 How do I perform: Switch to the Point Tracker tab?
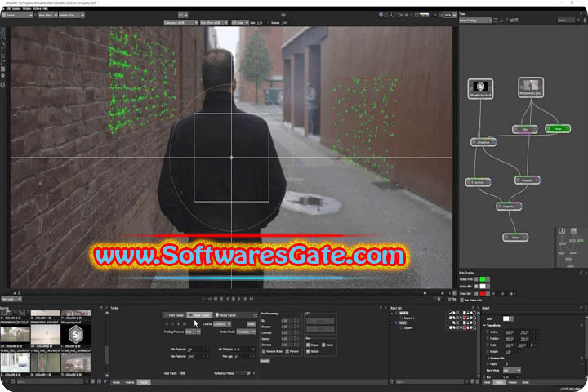(175, 315)
